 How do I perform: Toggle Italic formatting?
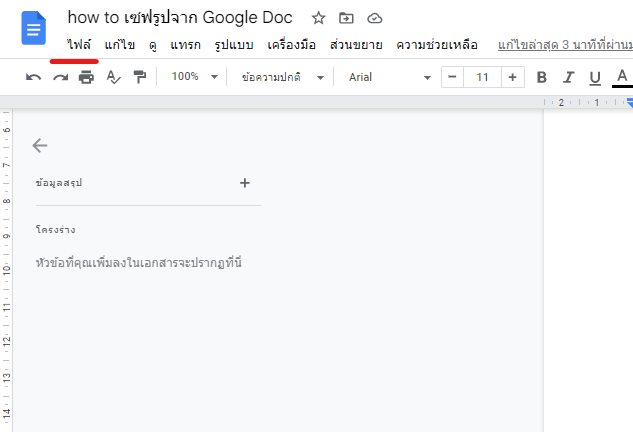[x=568, y=77]
